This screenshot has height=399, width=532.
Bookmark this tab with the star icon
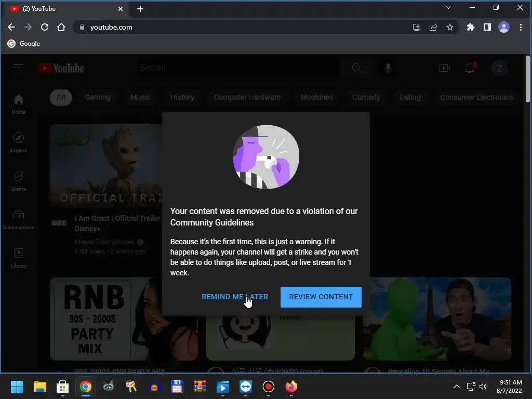click(x=450, y=27)
